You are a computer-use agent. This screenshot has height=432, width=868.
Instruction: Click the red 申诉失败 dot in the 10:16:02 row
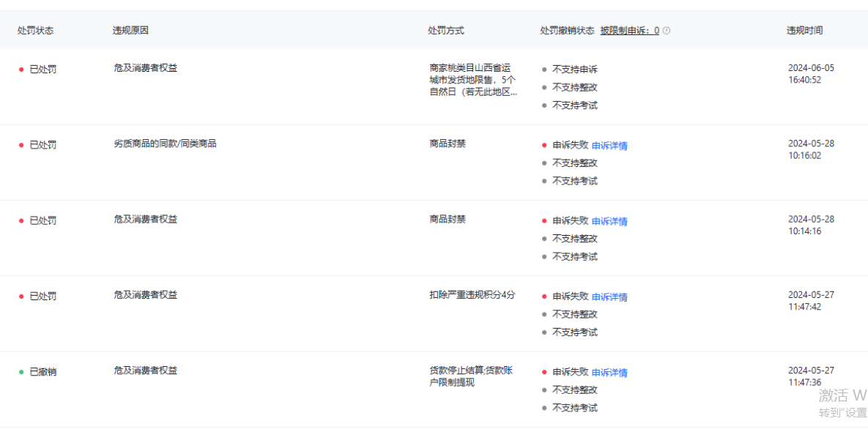click(x=544, y=145)
